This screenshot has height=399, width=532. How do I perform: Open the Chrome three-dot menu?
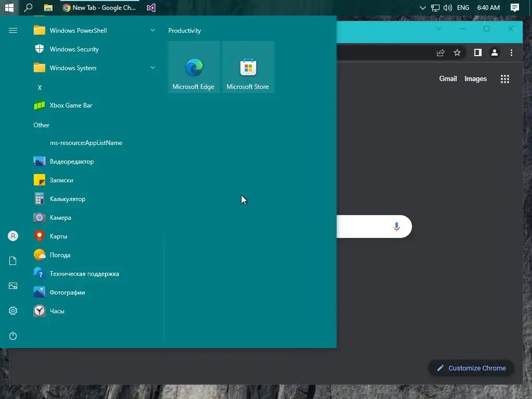511,52
